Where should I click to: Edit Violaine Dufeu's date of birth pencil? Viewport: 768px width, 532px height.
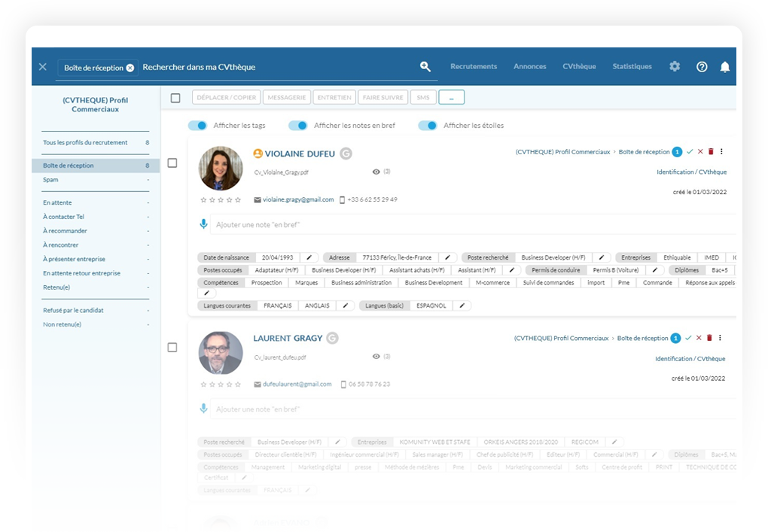click(x=309, y=257)
